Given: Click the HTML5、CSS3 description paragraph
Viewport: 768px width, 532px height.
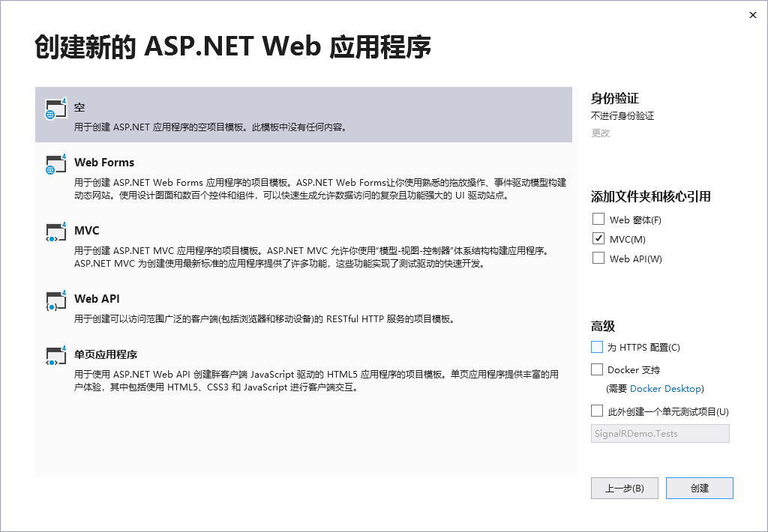Looking at the screenshot, I should 316,381.
